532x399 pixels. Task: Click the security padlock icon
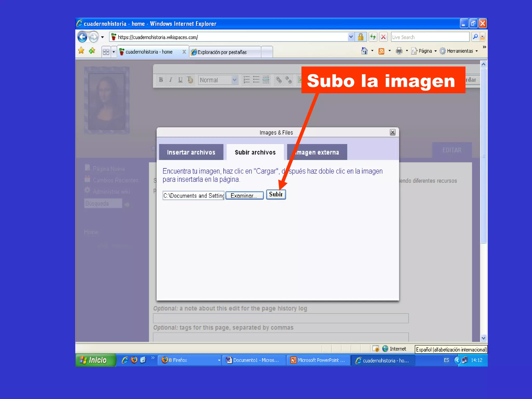tap(361, 37)
